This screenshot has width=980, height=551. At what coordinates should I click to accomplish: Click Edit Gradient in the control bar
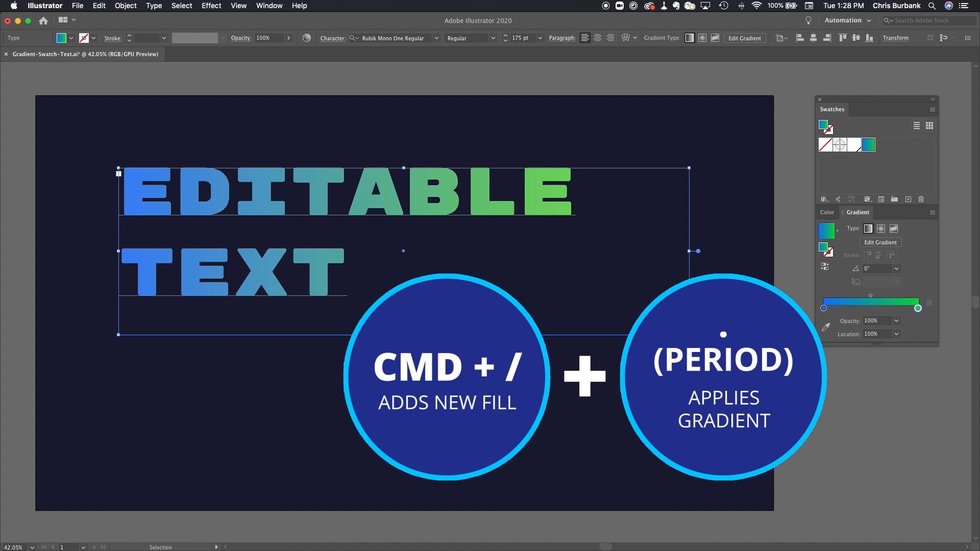coord(744,38)
